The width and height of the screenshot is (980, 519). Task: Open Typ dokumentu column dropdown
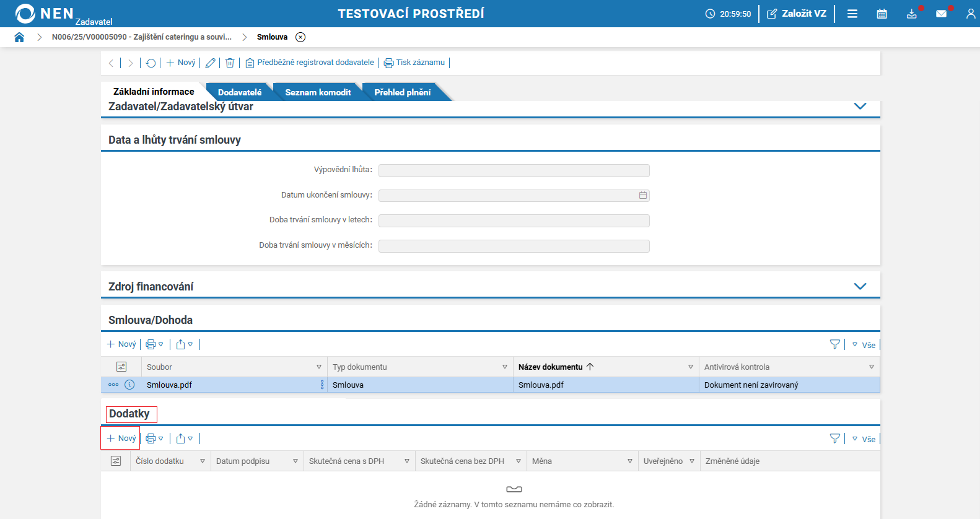click(504, 367)
